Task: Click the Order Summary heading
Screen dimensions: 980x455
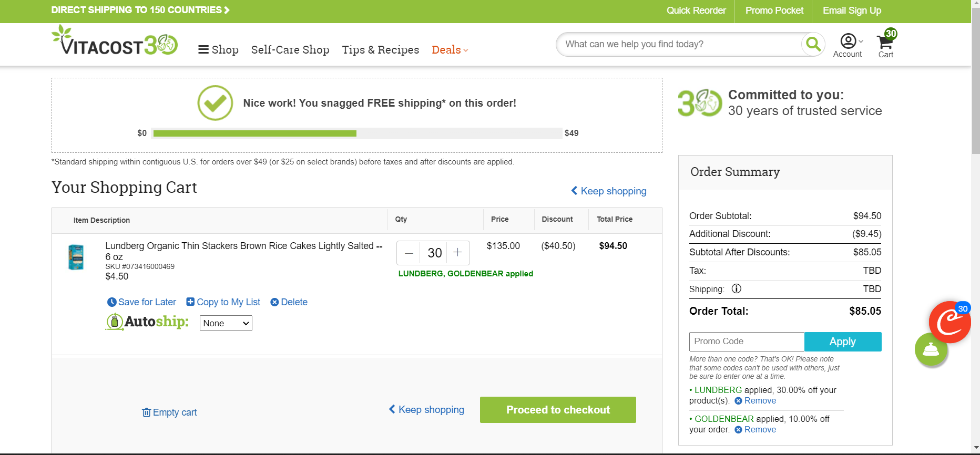Action: (735, 172)
